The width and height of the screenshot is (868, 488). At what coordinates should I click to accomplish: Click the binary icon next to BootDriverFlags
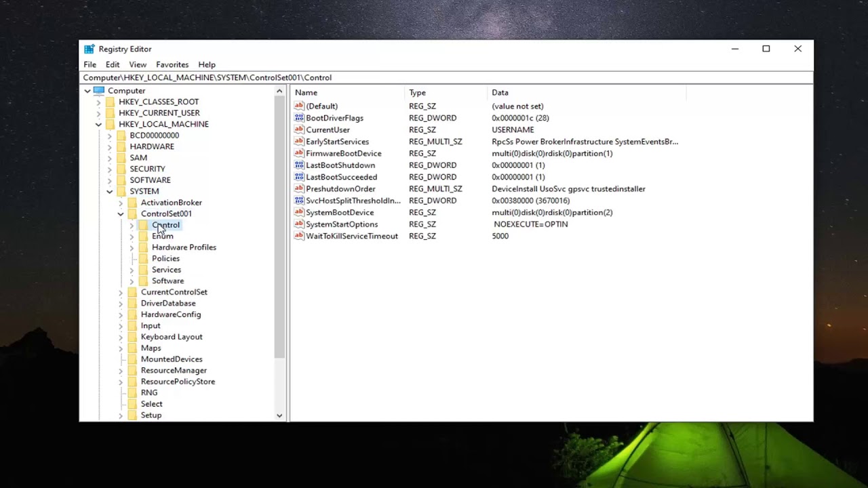(299, 118)
